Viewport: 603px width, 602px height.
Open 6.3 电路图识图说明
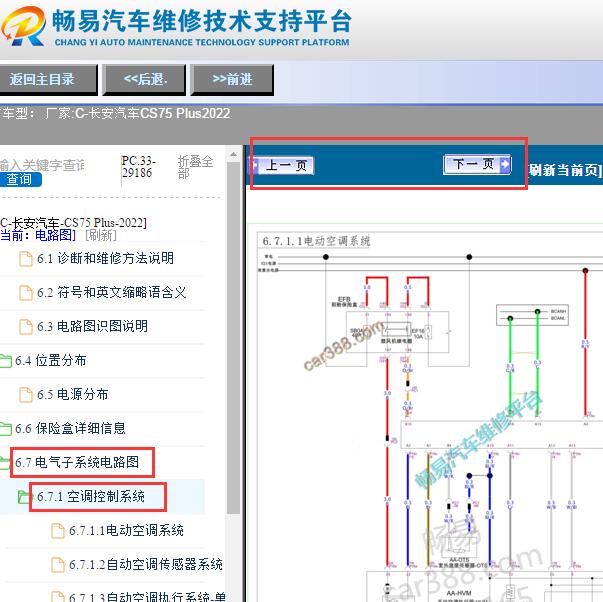click(92, 326)
